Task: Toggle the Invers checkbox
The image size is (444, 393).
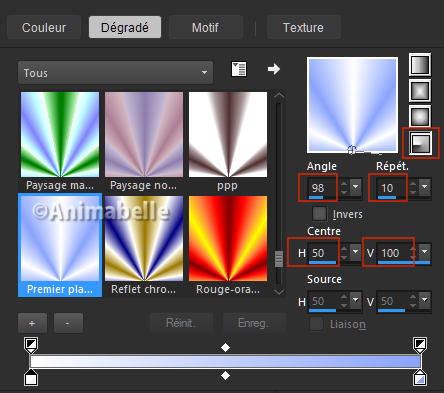Action: 319,213
